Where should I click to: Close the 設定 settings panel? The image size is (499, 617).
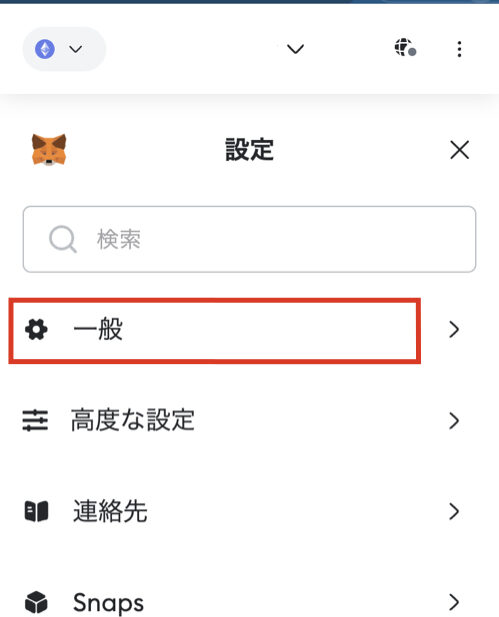459,150
